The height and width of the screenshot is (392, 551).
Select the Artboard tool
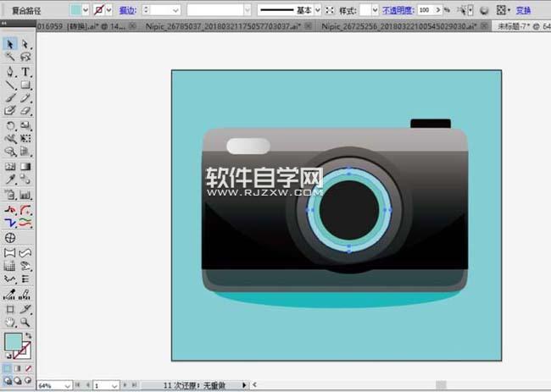point(9,309)
